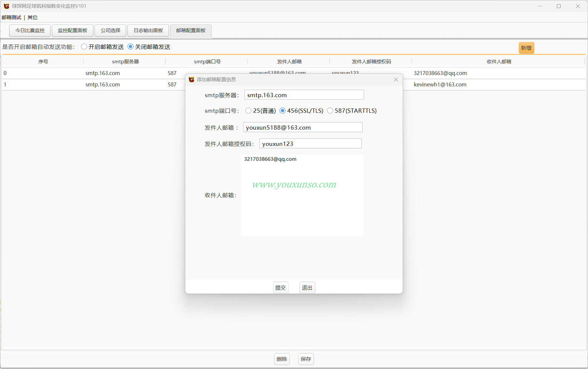Maximize the main application window
The image size is (588, 369).
[559, 6]
